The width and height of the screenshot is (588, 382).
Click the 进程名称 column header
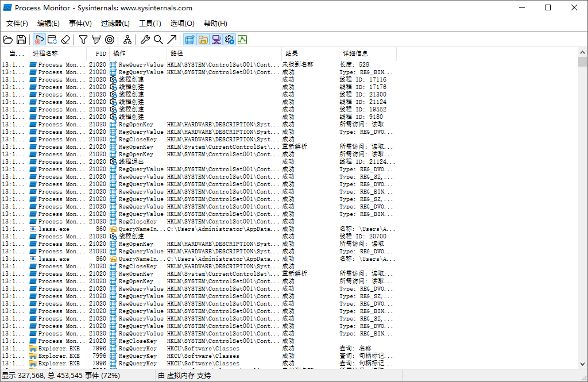coord(57,53)
